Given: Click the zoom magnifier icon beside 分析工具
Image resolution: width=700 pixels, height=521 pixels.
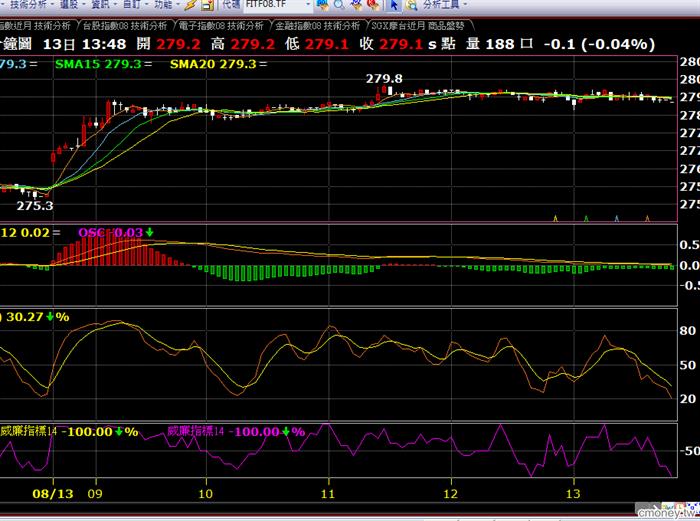Looking at the screenshot, I should [x=411, y=5].
